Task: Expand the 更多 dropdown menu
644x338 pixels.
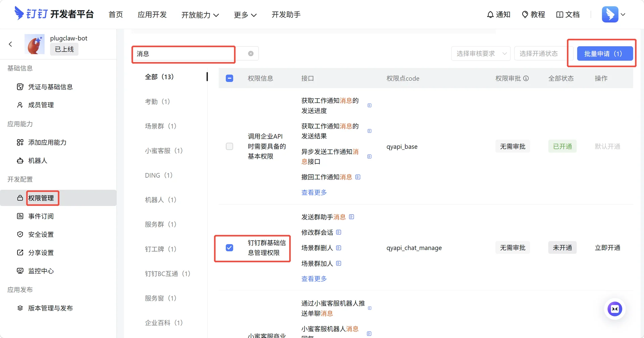Action: click(245, 15)
